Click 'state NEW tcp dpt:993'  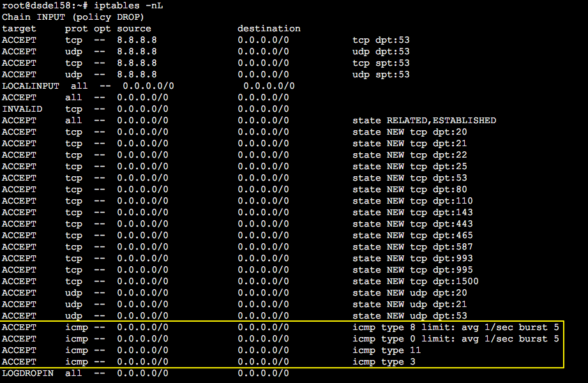[x=412, y=259]
